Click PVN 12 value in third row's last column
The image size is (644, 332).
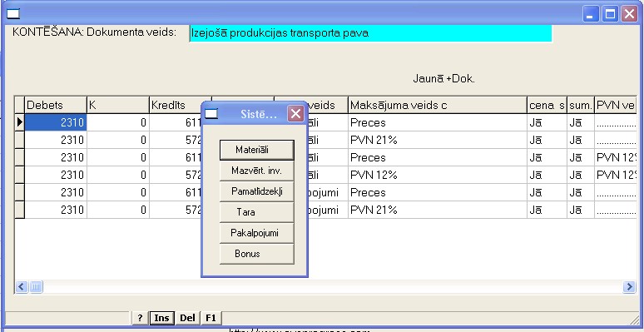615,157
